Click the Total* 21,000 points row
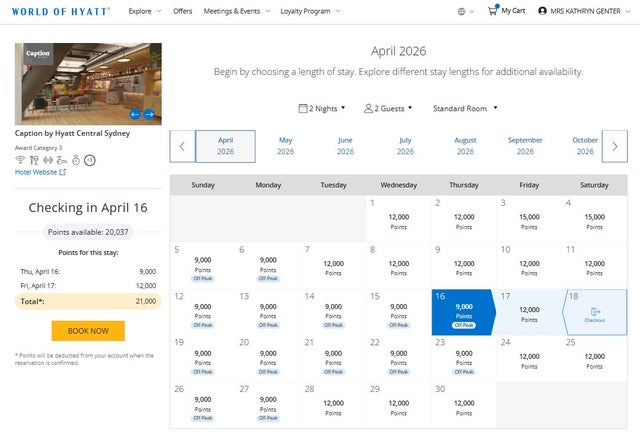The width and height of the screenshot is (640, 435). point(88,302)
